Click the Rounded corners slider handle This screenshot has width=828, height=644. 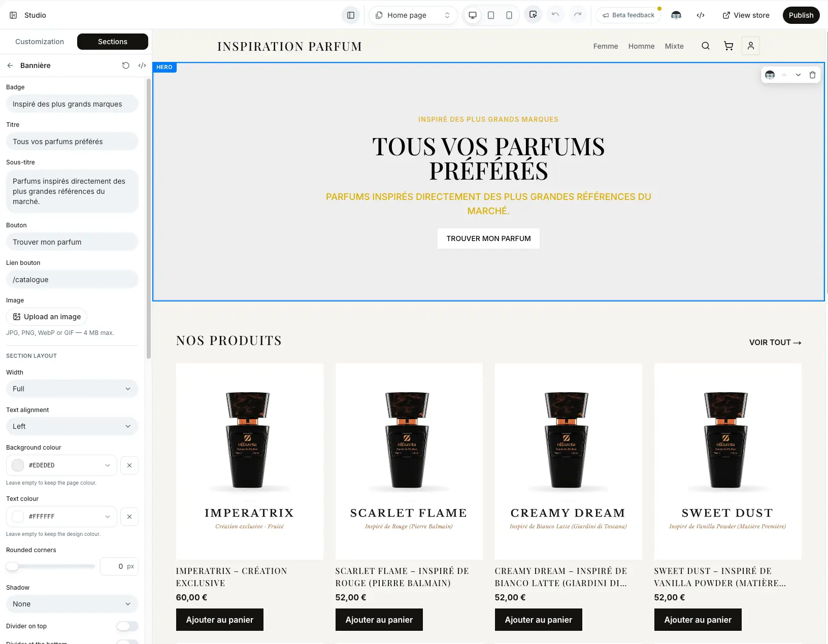(x=12, y=566)
